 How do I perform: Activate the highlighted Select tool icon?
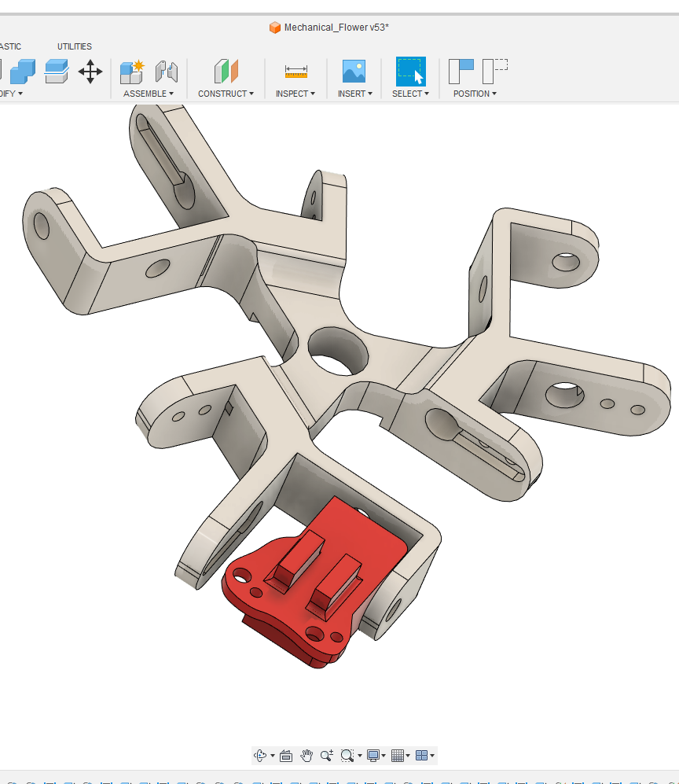tap(411, 72)
